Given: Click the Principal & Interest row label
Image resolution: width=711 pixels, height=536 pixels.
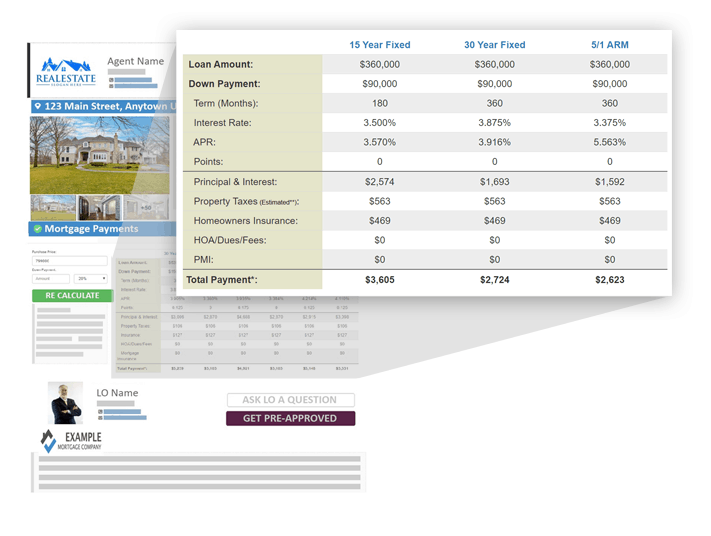Looking at the screenshot, I should [x=235, y=182].
